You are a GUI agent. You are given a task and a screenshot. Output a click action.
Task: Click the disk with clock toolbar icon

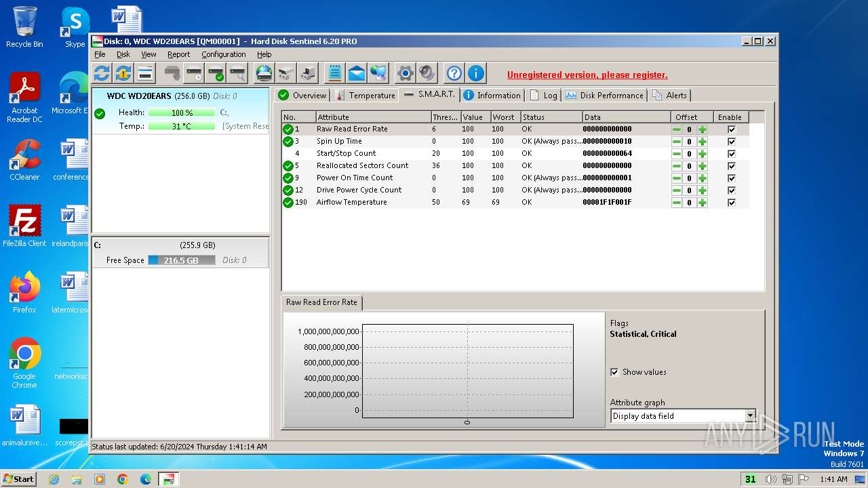tap(194, 73)
